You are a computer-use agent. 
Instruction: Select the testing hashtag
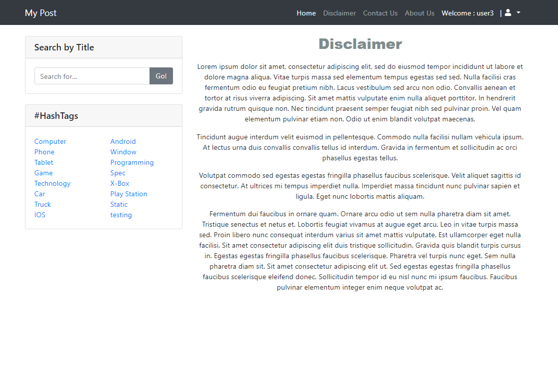pyautogui.click(x=120, y=215)
